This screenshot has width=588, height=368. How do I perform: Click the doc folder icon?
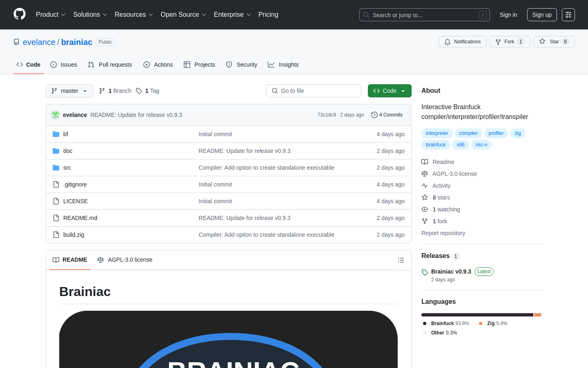(56, 151)
